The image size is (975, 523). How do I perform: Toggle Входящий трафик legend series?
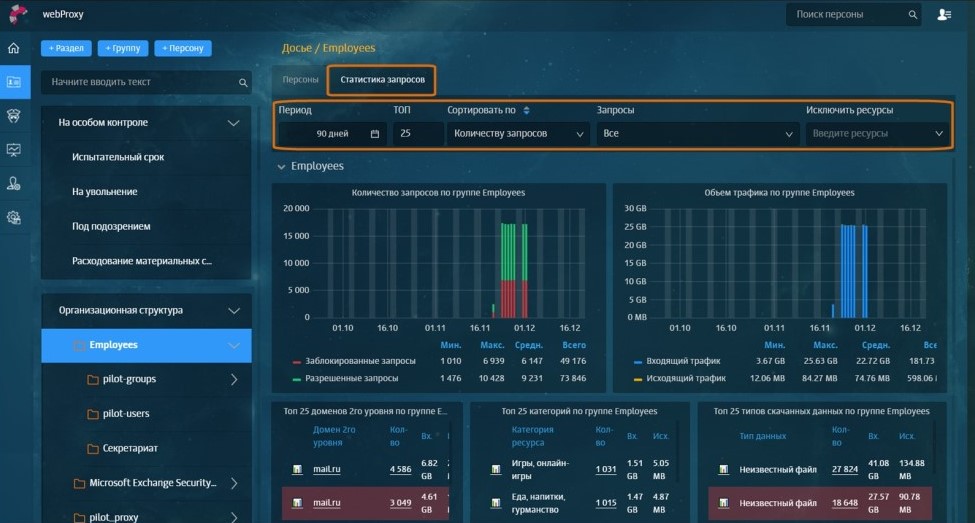638,361
